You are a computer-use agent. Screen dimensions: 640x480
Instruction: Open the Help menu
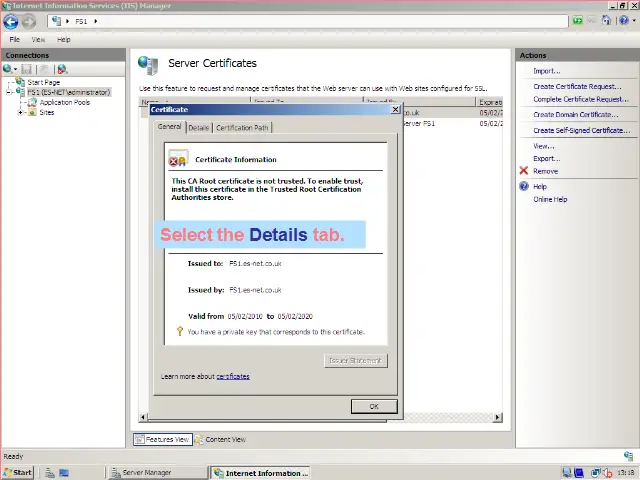[x=64, y=40]
